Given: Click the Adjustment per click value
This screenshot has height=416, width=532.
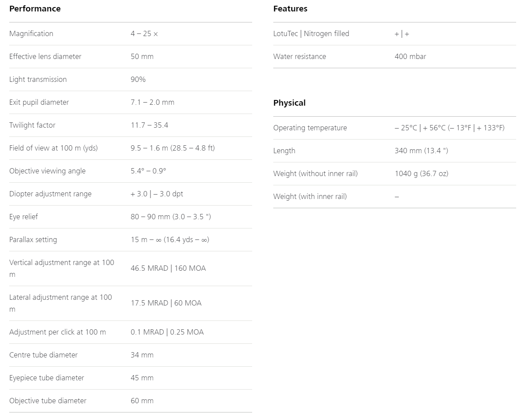Looking at the screenshot, I should (167, 332).
